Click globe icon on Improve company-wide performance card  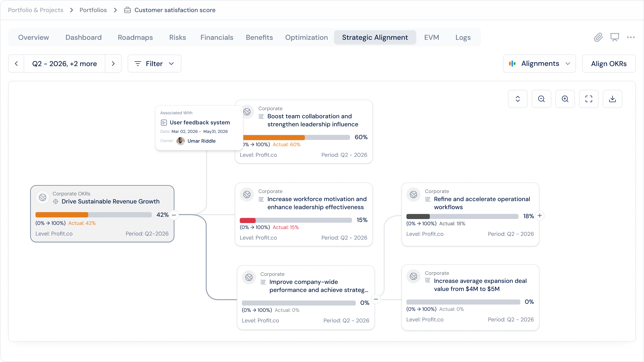point(249,277)
